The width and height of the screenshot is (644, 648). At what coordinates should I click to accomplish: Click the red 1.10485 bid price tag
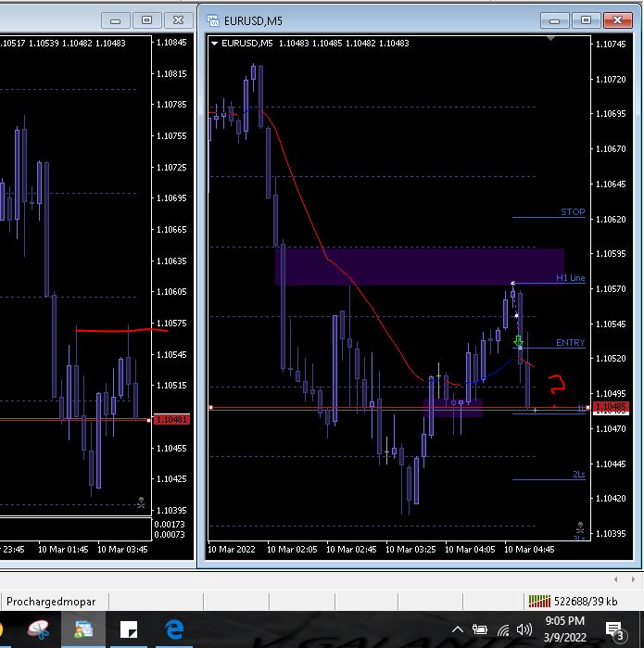[x=611, y=407]
